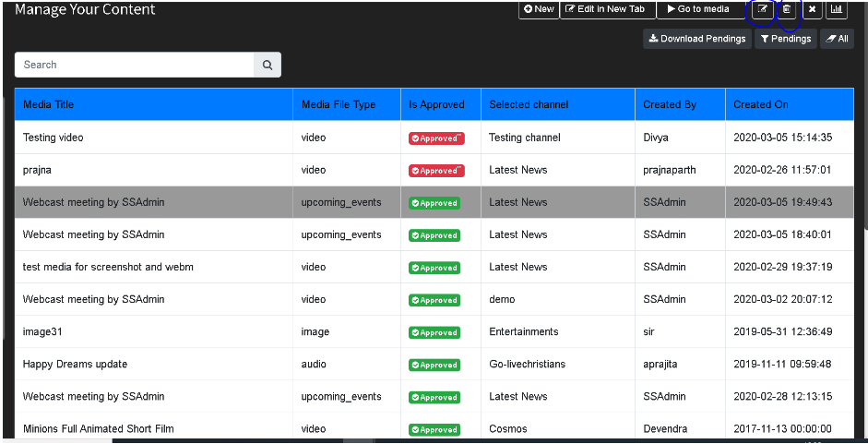This screenshot has width=868, height=444.
Task: Click Go to media button
Action: pos(701,9)
